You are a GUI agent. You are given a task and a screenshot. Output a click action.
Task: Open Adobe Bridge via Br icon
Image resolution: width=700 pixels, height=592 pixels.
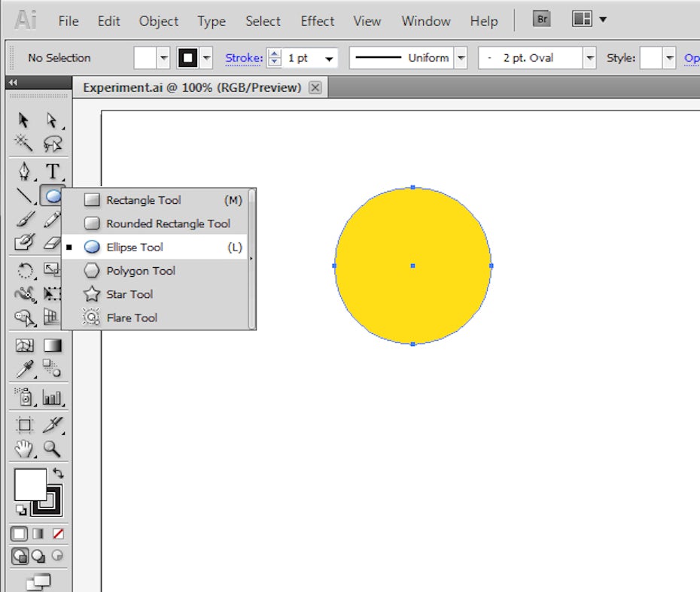pyautogui.click(x=541, y=20)
